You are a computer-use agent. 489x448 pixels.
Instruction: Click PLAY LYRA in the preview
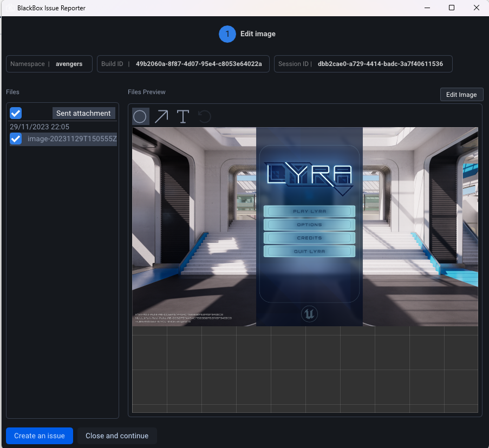[309, 211]
